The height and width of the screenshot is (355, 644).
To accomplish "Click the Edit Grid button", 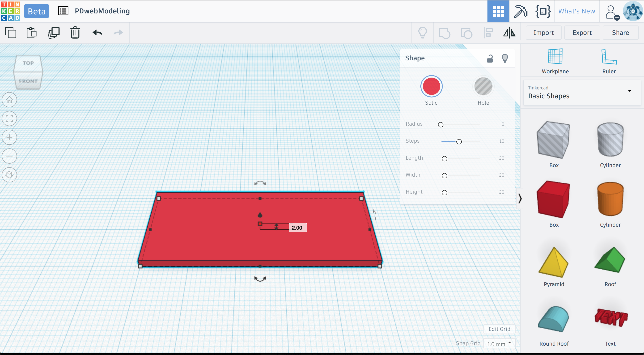I will [x=499, y=329].
